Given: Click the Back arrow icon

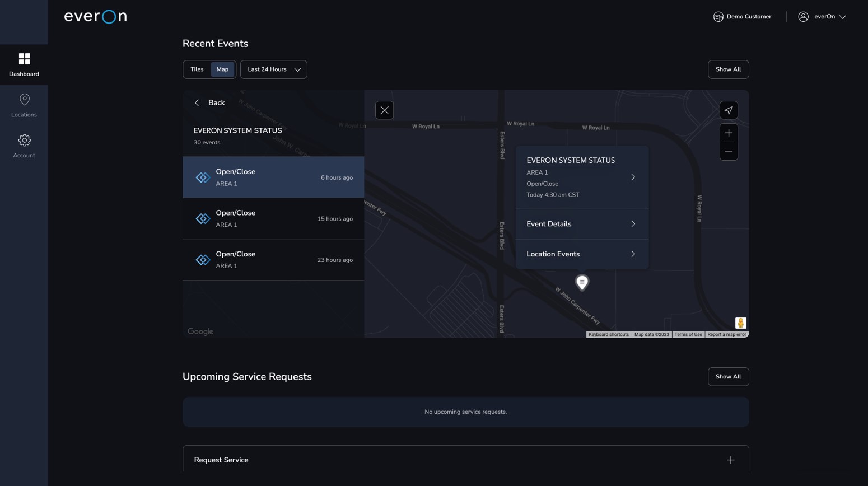Looking at the screenshot, I should click(x=197, y=103).
